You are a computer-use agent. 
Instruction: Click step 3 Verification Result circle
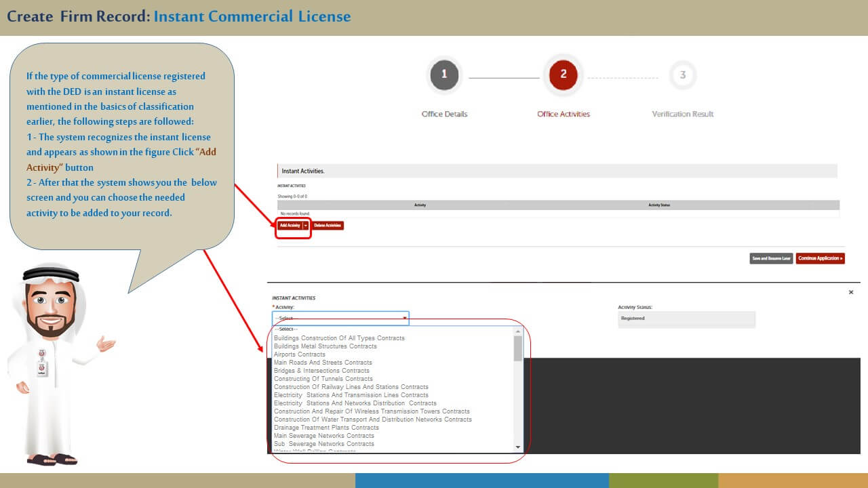click(x=682, y=75)
